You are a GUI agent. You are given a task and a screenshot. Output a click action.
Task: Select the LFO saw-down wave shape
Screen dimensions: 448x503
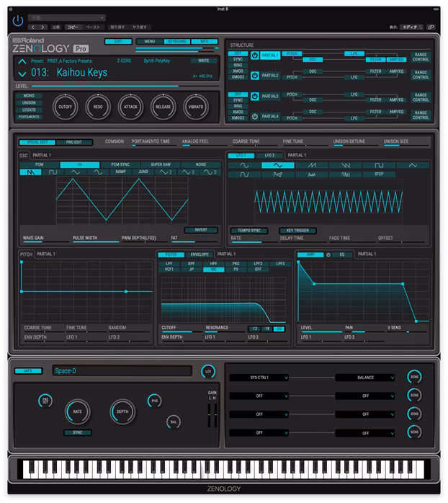[346, 165]
